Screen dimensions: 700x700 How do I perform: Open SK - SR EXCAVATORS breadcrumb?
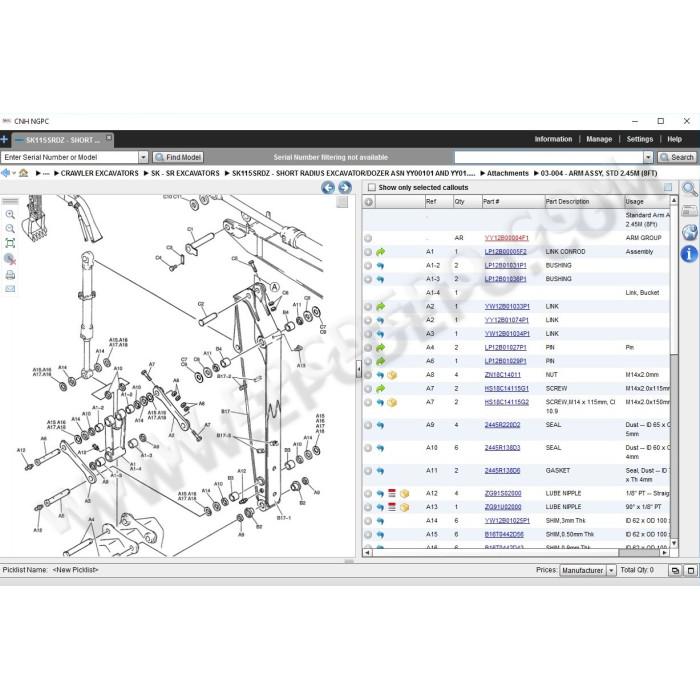(x=185, y=173)
